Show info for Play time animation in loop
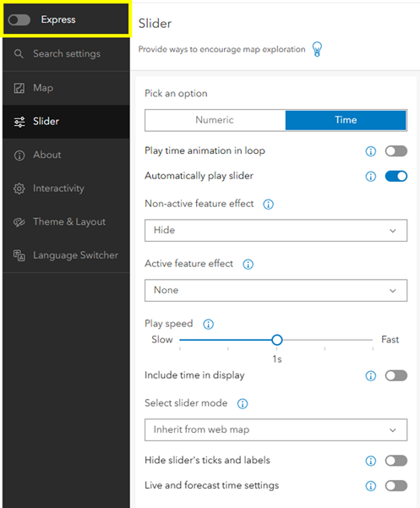Viewport: 420px width, 508px height. pyautogui.click(x=370, y=151)
